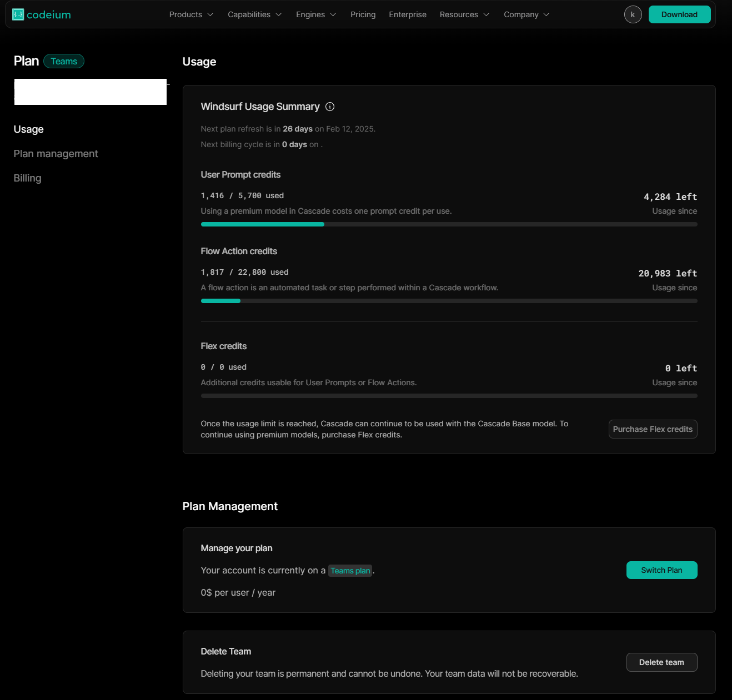Click the Teams badge next to Plan
This screenshot has width=732, height=700.
pyautogui.click(x=64, y=61)
